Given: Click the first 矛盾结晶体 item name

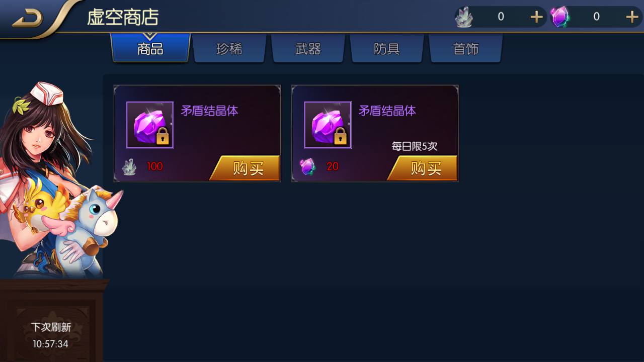Looking at the screenshot, I should tap(209, 111).
